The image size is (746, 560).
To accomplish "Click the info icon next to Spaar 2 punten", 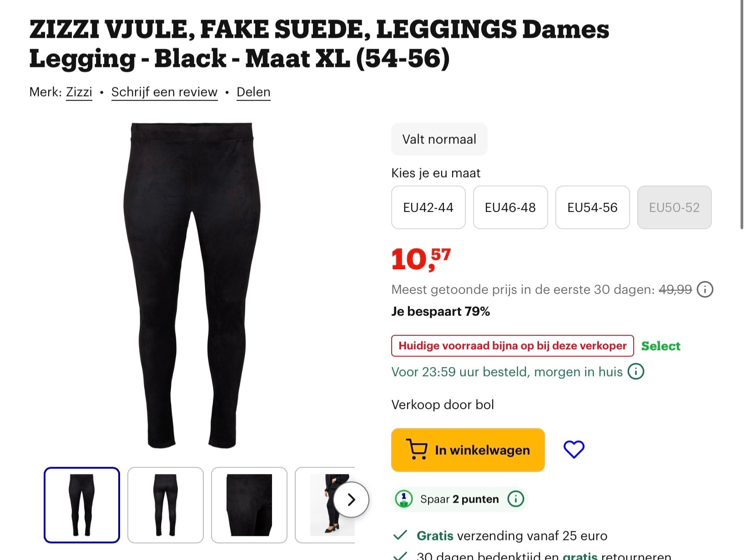I will pos(517,499).
